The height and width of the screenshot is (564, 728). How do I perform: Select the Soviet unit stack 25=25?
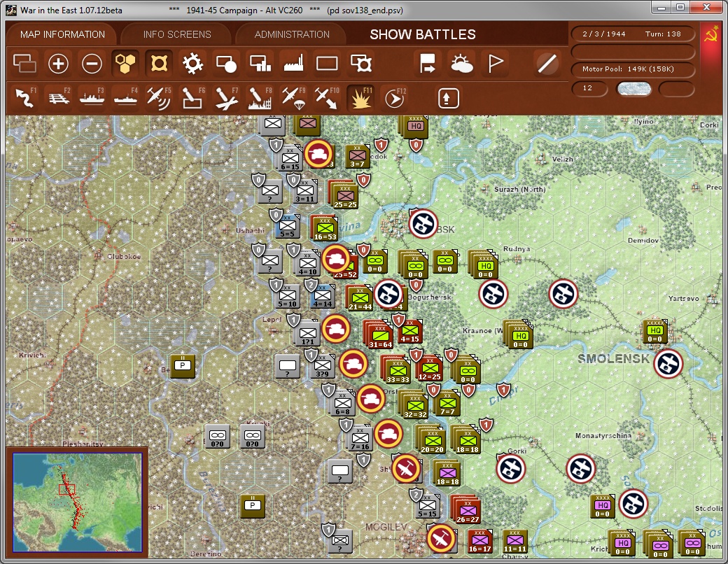pos(345,196)
